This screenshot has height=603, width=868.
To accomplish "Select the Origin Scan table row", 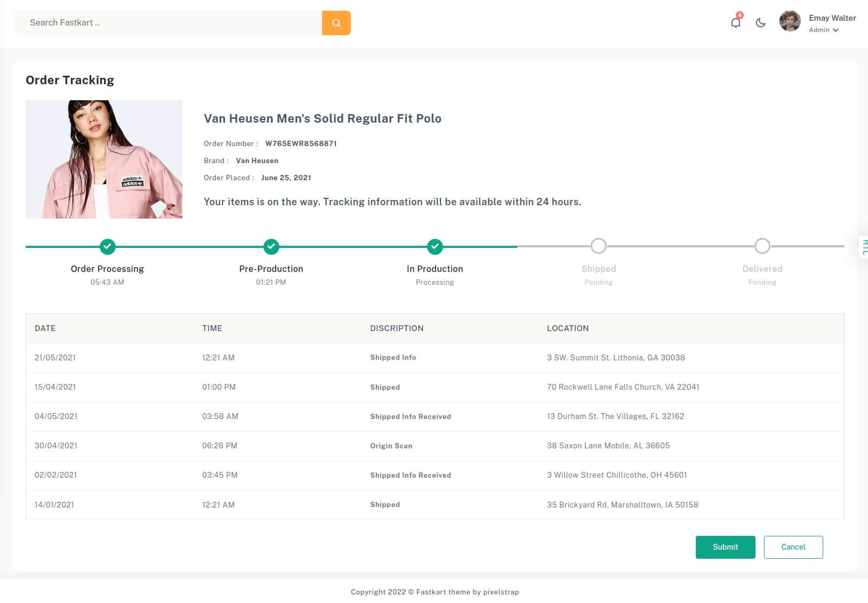I will (x=435, y=446).
